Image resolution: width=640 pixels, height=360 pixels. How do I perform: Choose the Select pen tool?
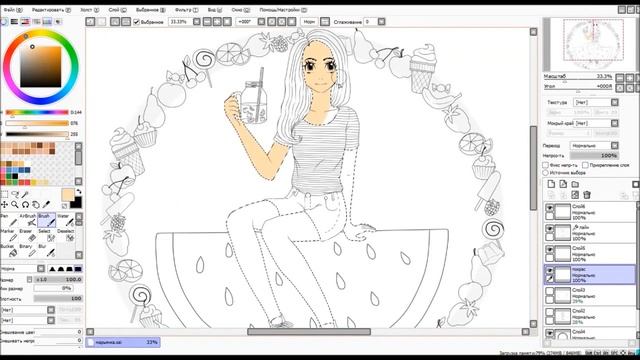point(46,235)
